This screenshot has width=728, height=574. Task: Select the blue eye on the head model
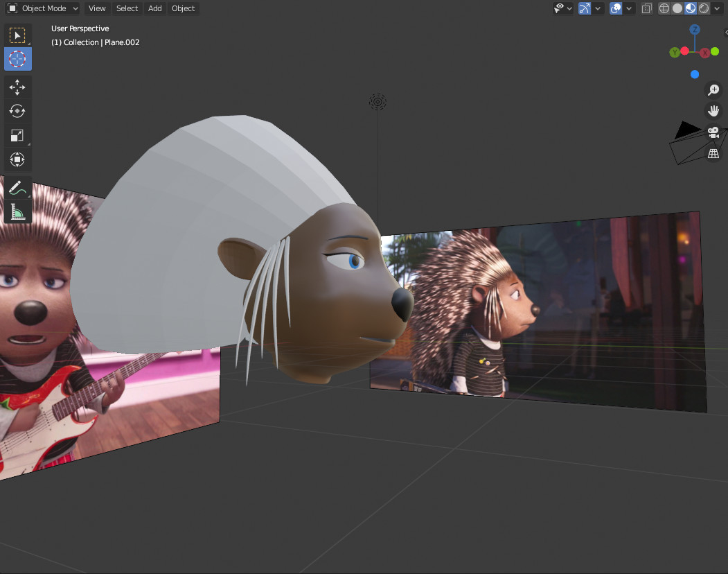click(355, 261)
